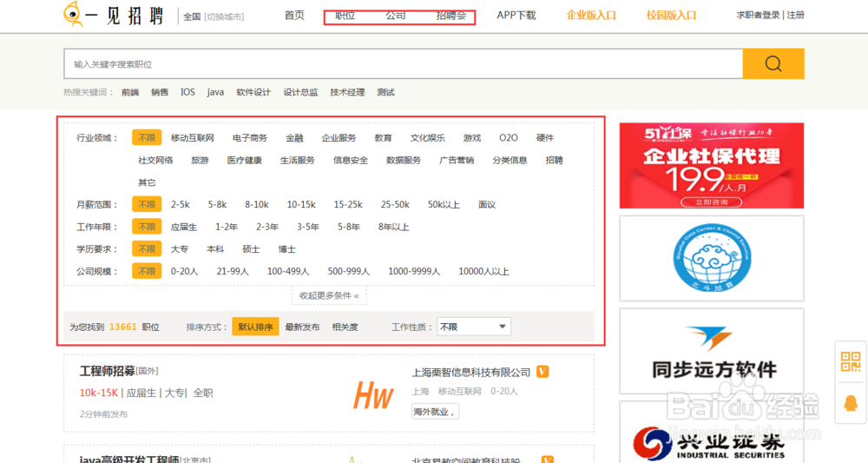The height and width of the screenshot is (463, 868).
Task: Select experience 应届生
Action: click(x=184, y=227)
